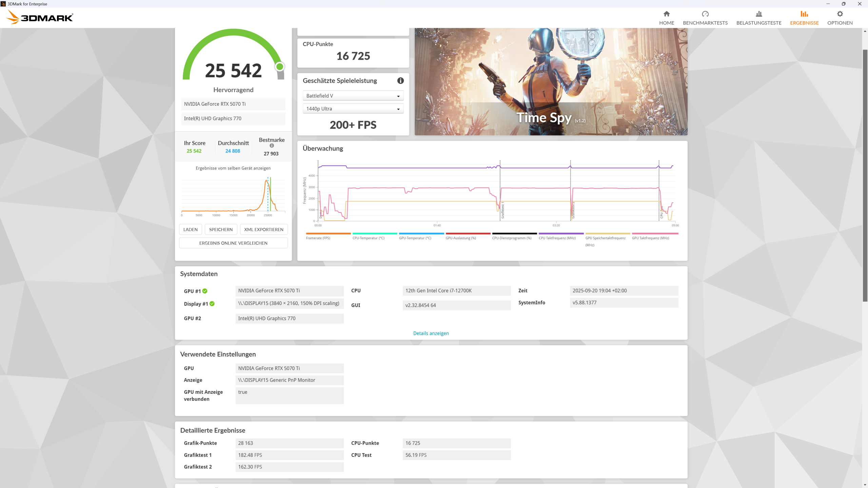Expand the 1440p Ultra resolution dropdown
Screen dimensions: 868x488
[x=353, y=109]
